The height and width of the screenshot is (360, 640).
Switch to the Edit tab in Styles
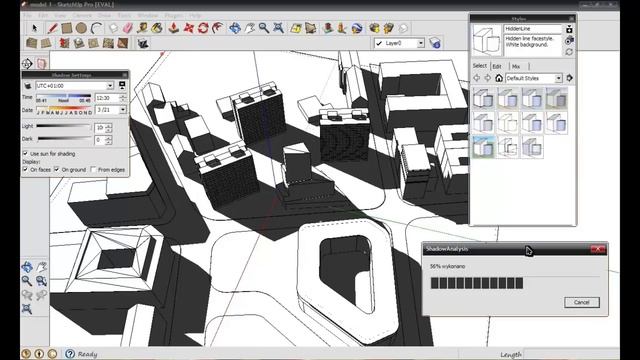497,66
